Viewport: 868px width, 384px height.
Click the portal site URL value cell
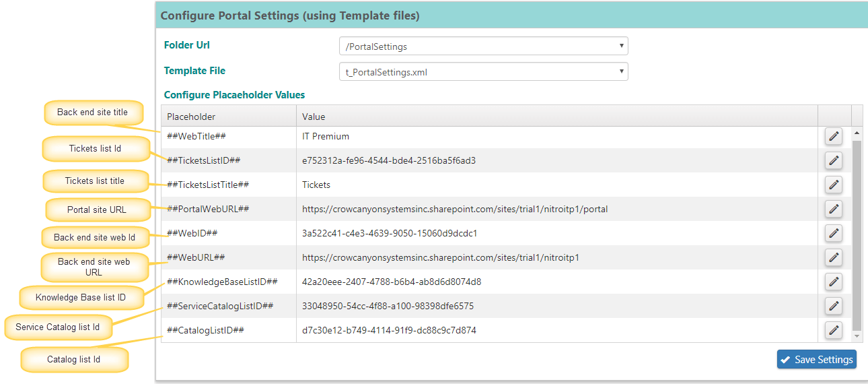point(557,209)
